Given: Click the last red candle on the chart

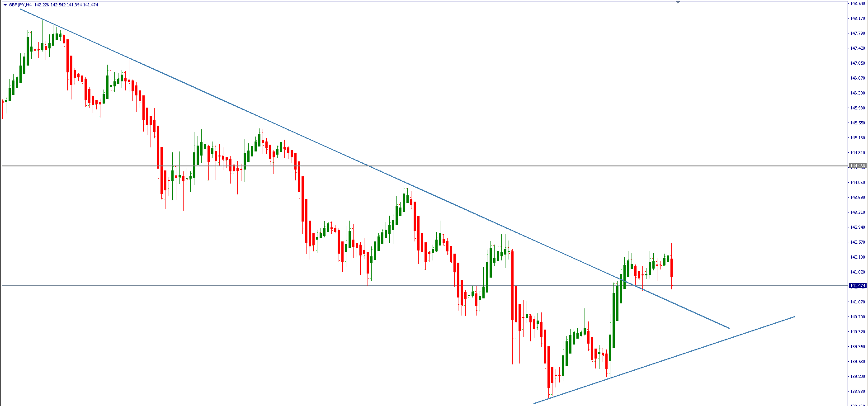Looking at the screenshot, I should [672, 268].
